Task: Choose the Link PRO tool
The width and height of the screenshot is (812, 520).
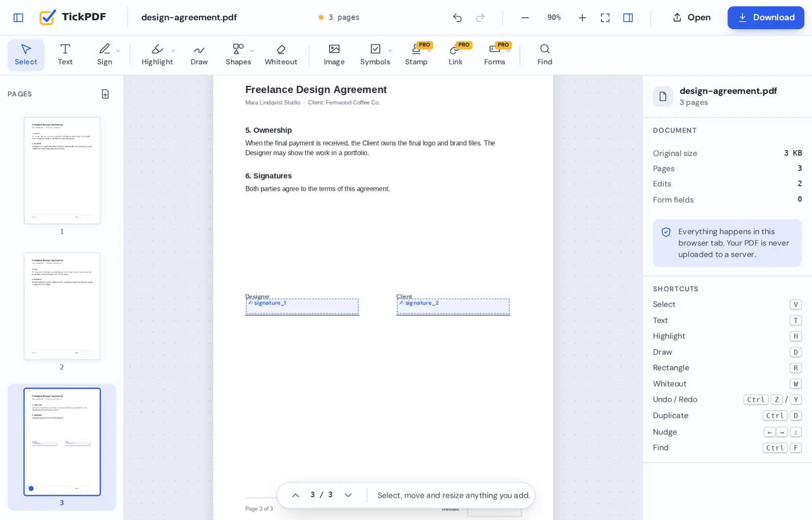Action: click(x=455, y=55)
